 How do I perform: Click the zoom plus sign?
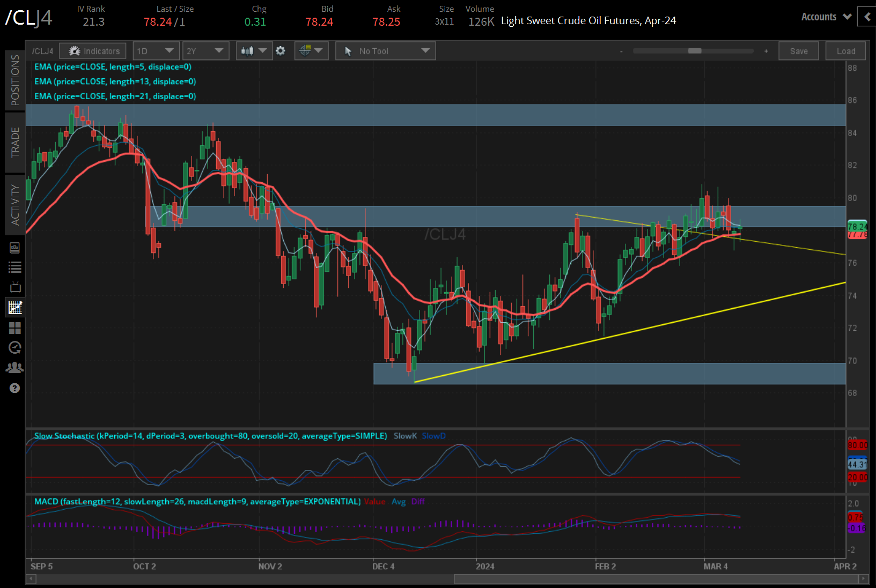(766, 51)
